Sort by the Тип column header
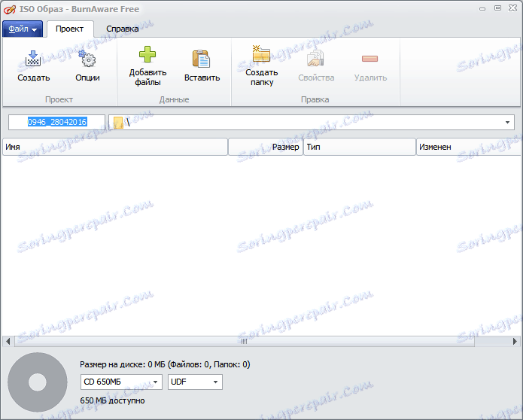This screenshot has height=420, width=523. (x=360, y=147)
